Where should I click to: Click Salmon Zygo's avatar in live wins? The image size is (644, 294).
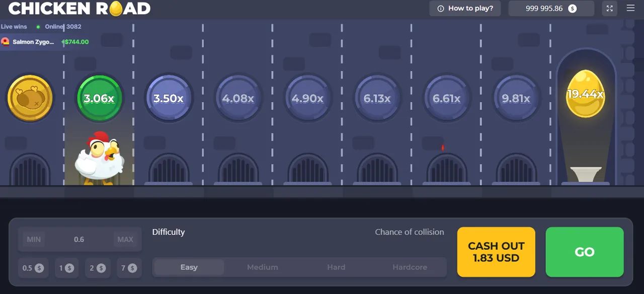[x=6, y=42]
